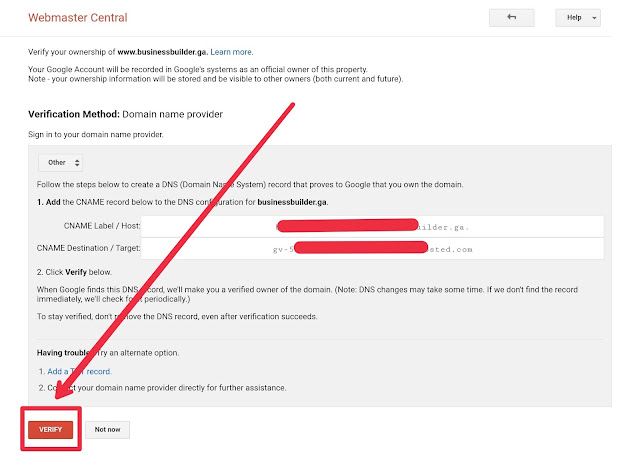The width and height of the screenshot is (640, 455).
Task: Click the back arrow button
Action: point(511,18)
